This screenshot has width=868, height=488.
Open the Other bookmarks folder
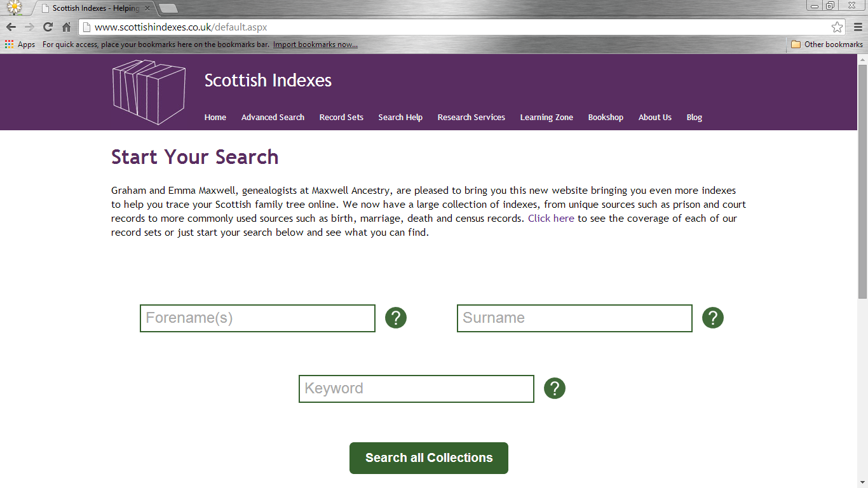click(x=827, y=44)
